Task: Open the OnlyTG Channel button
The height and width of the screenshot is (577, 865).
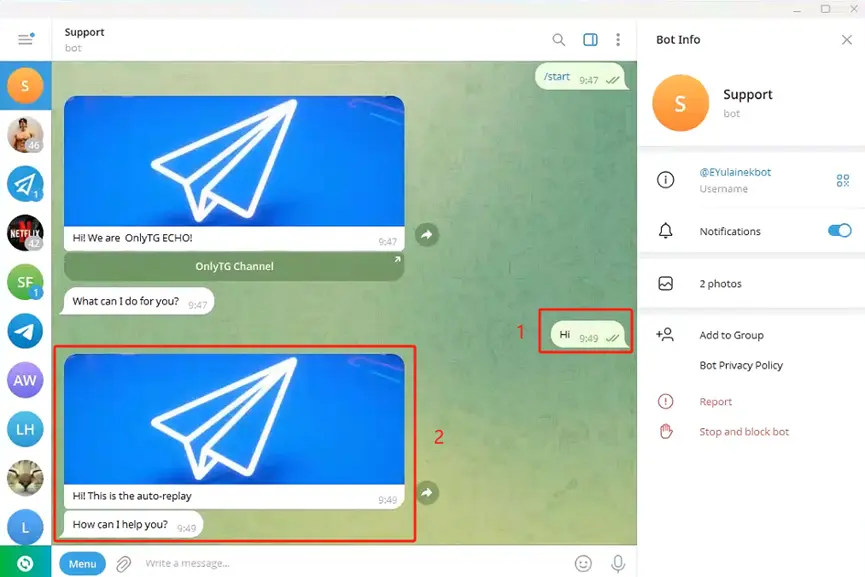Action: pos(234,267)
